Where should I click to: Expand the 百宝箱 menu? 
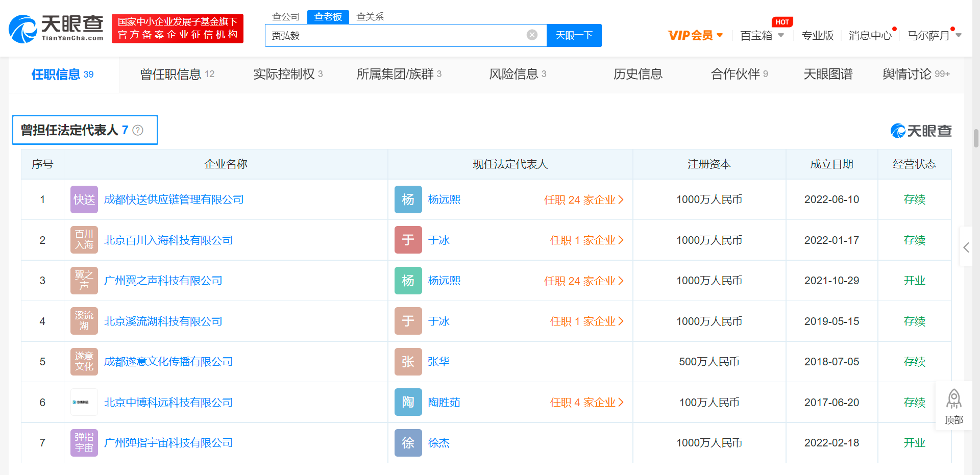762,35
